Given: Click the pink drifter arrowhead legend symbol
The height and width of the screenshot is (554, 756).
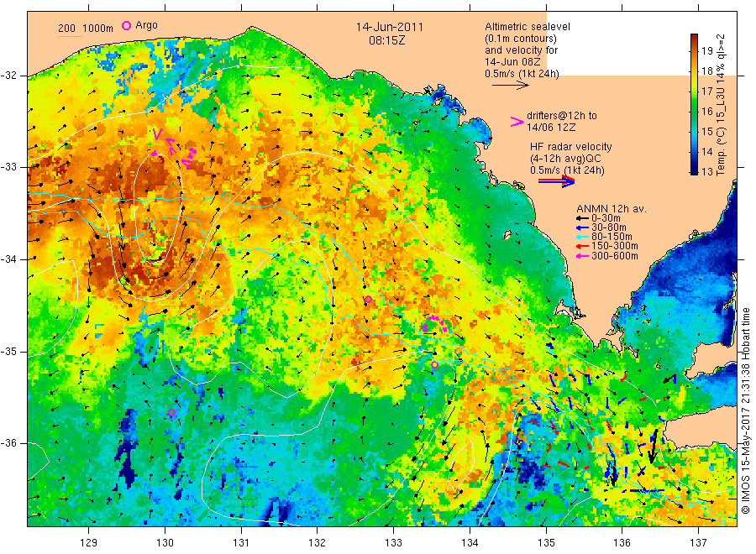Looking at the screenshot, I should coord(517,122).
